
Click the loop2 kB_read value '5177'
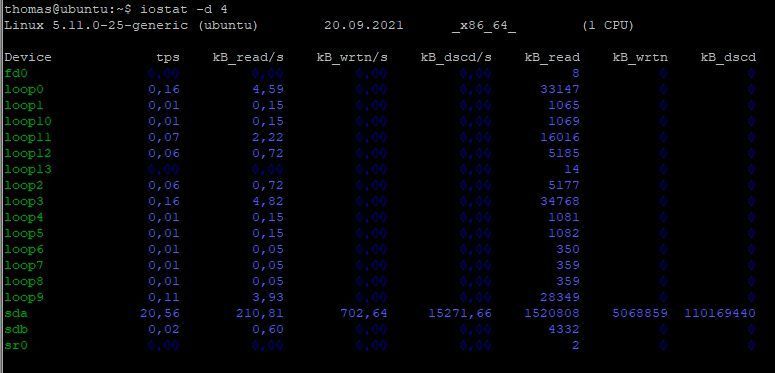click(564, 186)
